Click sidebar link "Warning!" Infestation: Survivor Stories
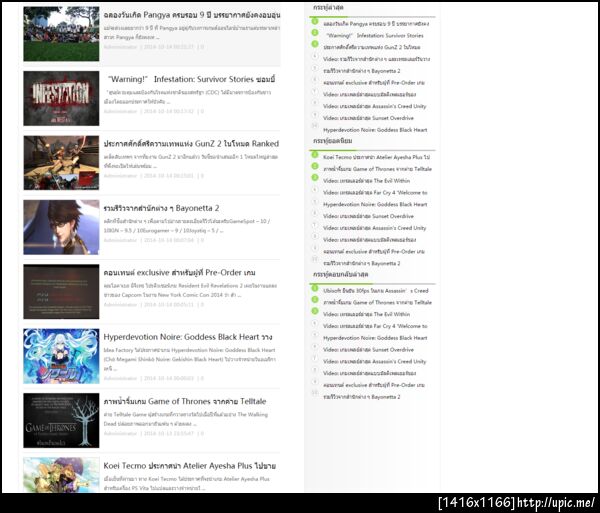Image resolution: width=600 pixels, height=513 pixels. pos(375,36)
